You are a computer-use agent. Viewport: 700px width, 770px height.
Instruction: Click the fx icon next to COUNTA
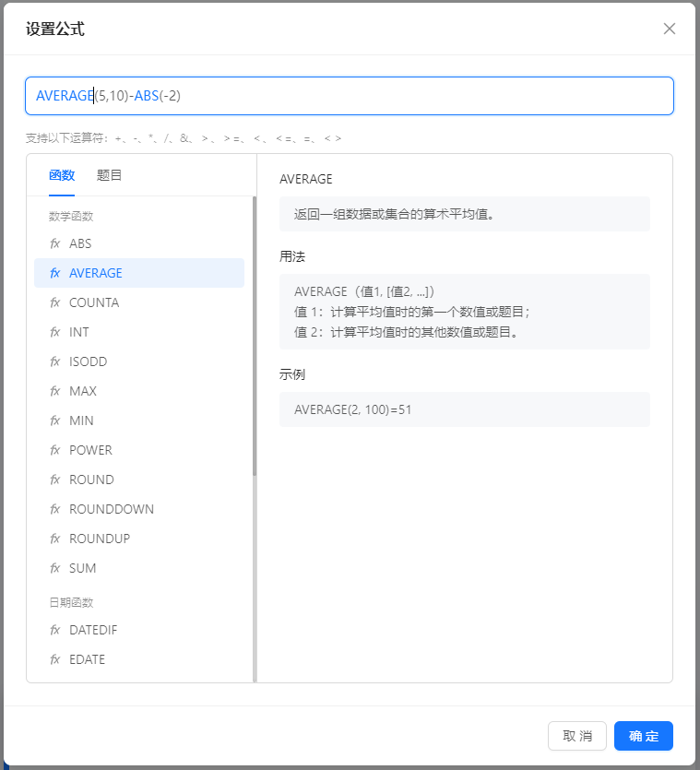pyautogui.click(x=55, y=302)
